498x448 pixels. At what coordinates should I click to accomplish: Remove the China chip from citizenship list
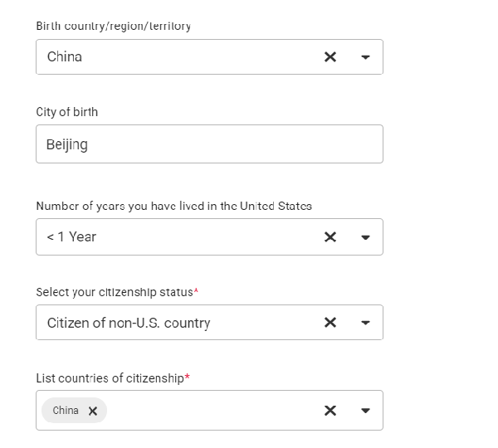(x=93, y=411)
